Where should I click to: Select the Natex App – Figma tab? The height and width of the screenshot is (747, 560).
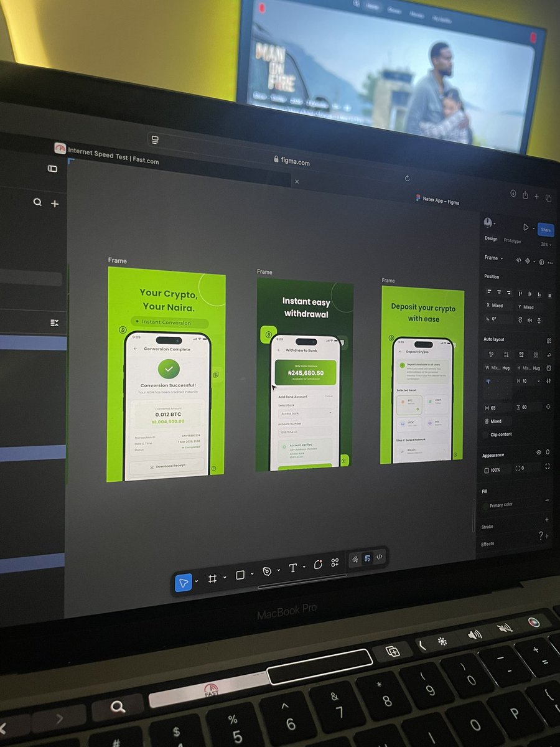click(x=437, y=200)
